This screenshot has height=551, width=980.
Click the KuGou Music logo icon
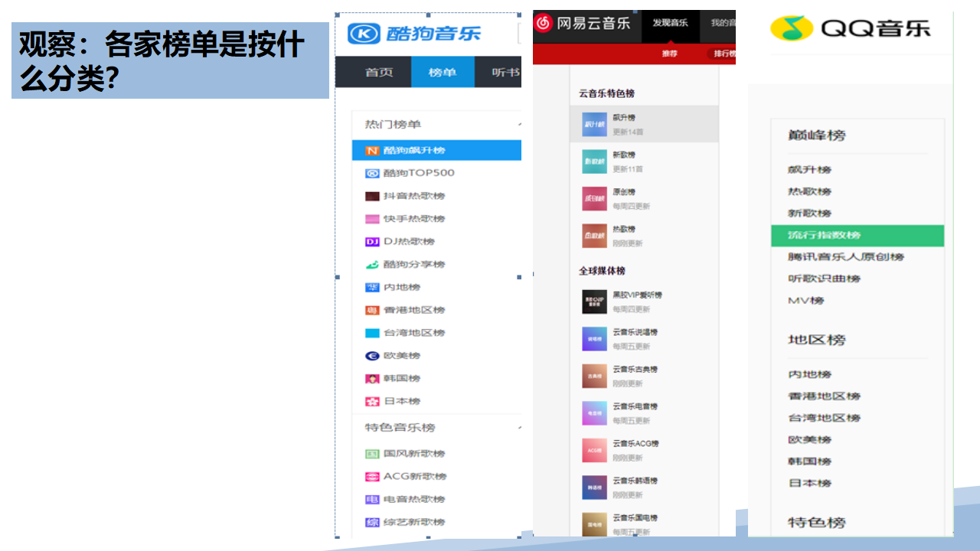[364, 34]
